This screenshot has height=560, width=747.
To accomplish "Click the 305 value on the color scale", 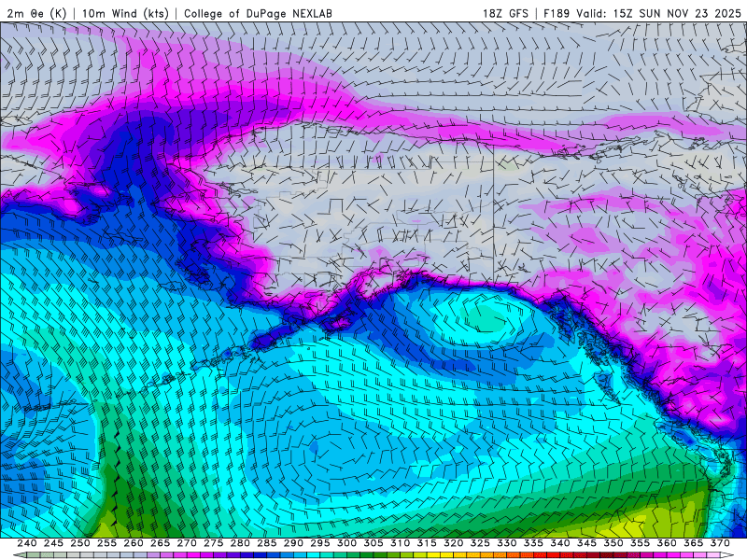I will (373, 543).
